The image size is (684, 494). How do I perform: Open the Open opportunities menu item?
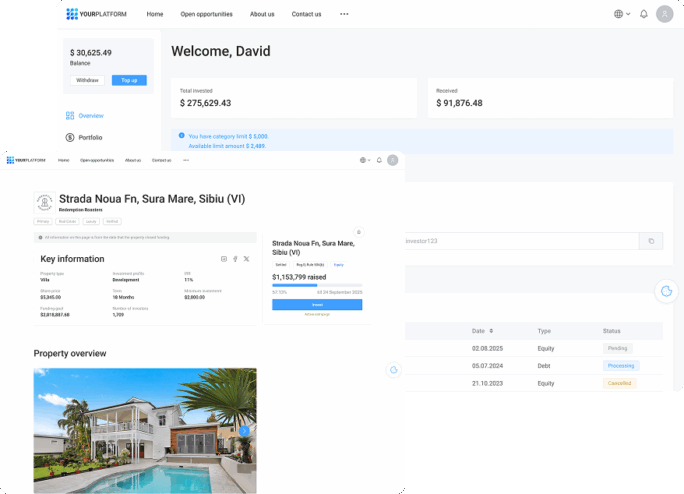(206, 14)
